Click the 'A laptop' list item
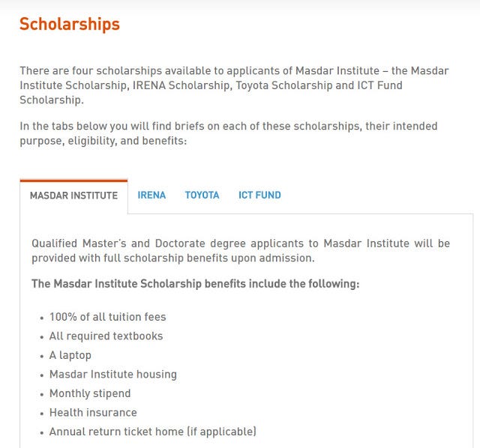Viewport: 480px width, 448px height. (70, 355)
